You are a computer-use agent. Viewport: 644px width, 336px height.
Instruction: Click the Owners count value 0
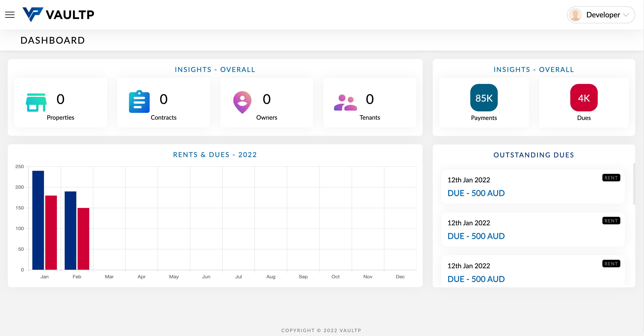(267, 99)
